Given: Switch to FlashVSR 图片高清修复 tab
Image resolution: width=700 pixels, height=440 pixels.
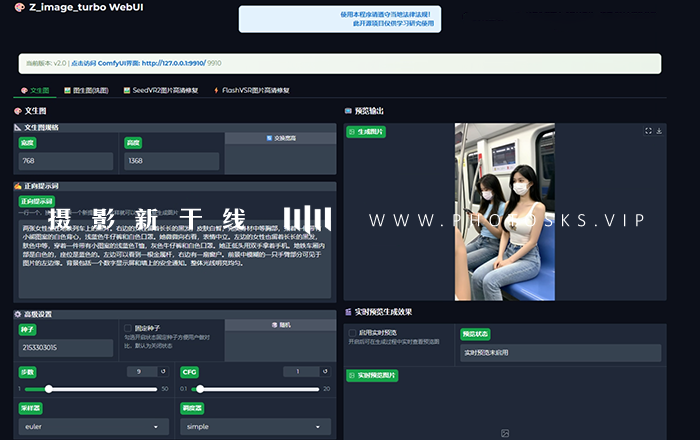Looking at the screenshot, I should (x=250, y=90).
